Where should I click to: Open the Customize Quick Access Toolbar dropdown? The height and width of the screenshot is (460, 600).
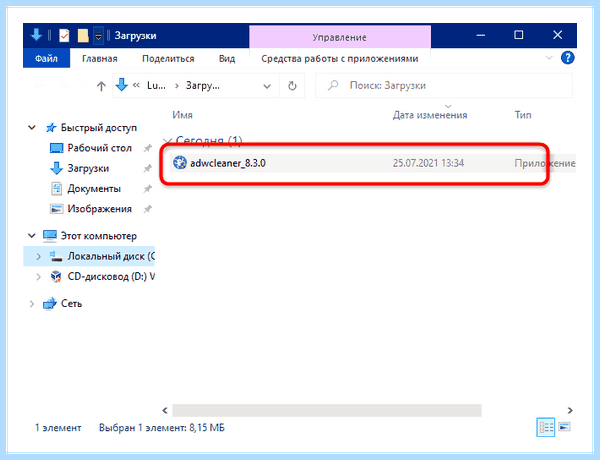point(98,36)
